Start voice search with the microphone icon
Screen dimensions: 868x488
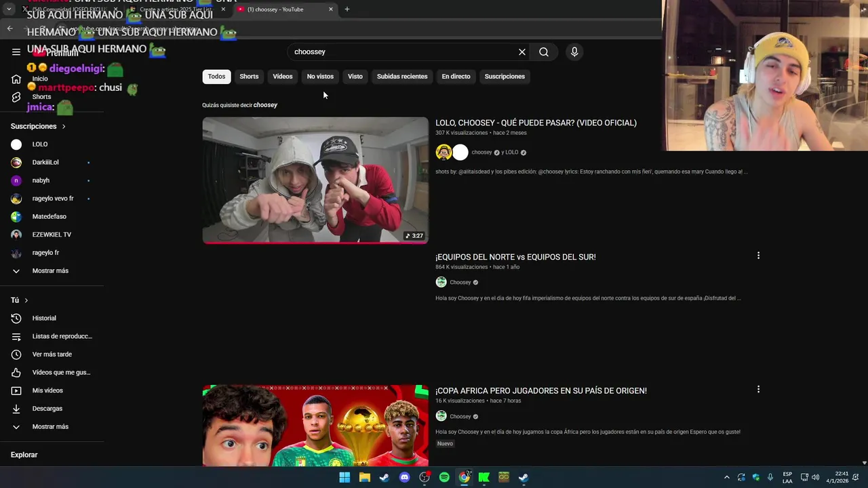(574, 52)
